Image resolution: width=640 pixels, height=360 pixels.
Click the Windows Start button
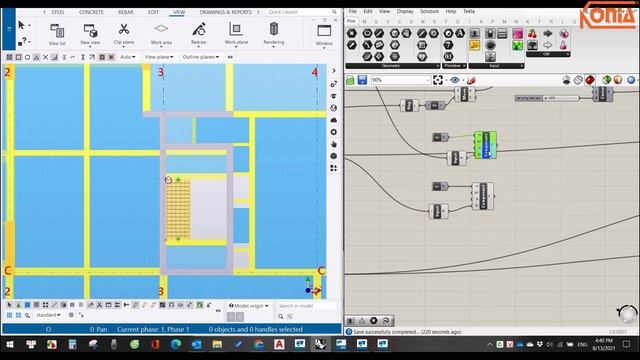[10, 345]
